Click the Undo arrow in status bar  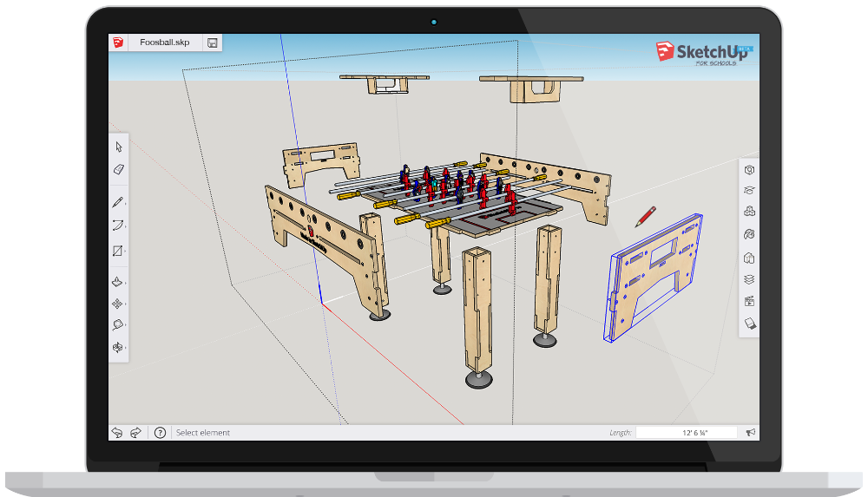click(x=117, y=433)
